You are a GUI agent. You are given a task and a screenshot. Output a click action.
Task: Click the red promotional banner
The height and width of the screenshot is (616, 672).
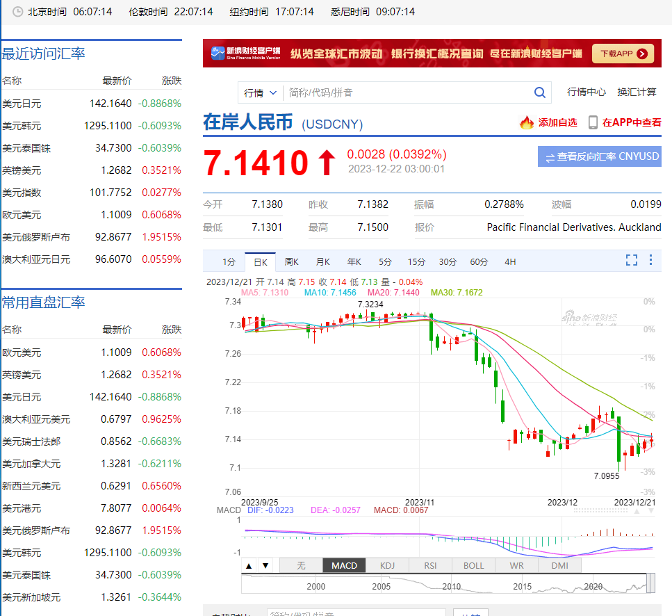point(432,54)
